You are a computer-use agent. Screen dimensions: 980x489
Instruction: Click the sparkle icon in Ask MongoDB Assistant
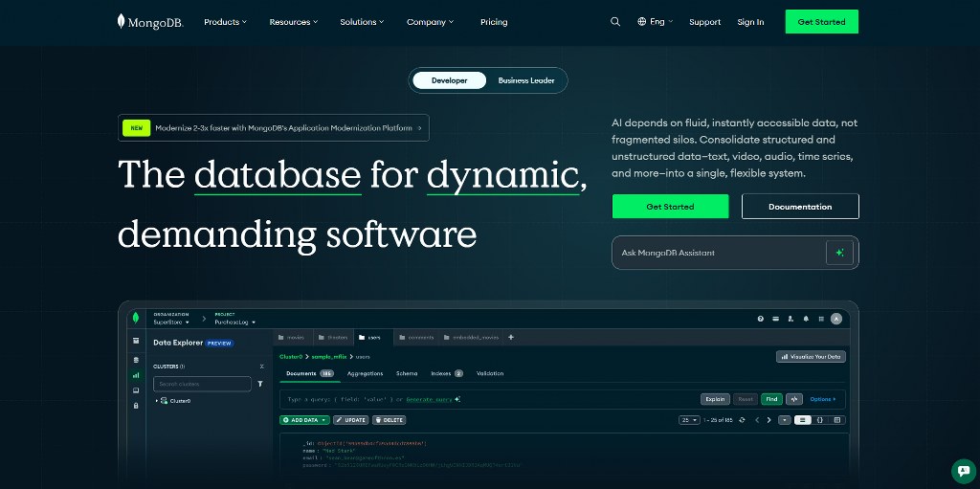point(839,253)
